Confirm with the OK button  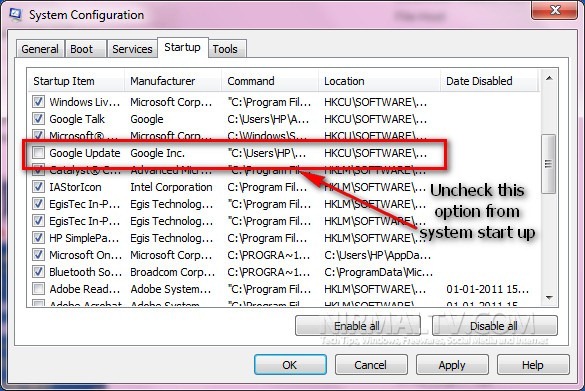pyautogui.click(x=290, y=365)
